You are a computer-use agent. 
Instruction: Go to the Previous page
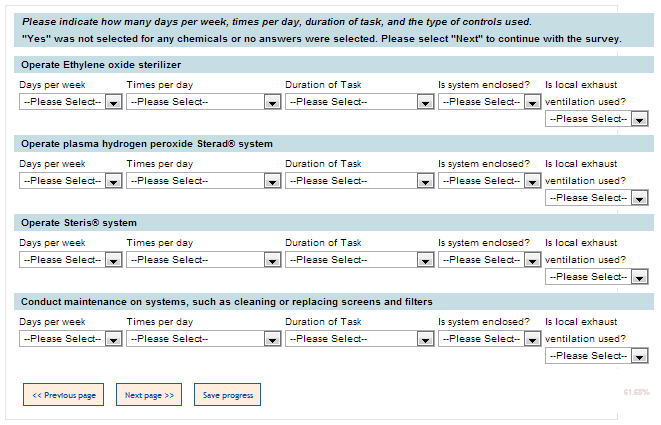(63, 395)
